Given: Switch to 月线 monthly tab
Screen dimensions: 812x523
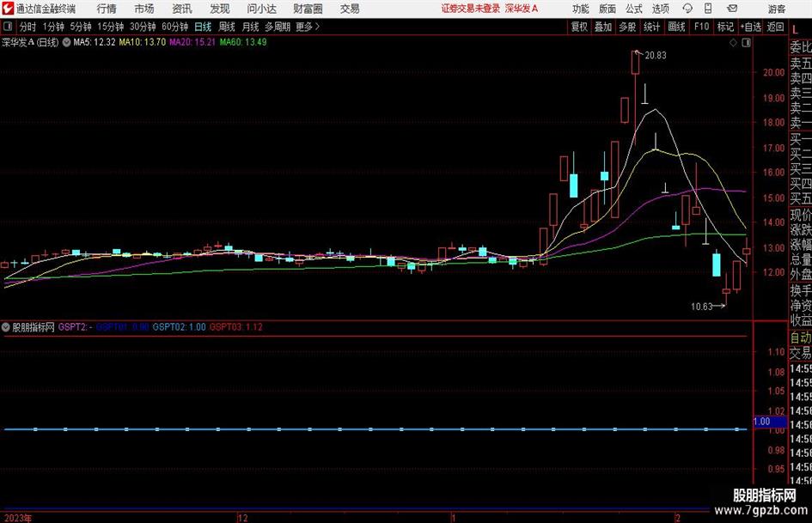Looking at the screenshot, I should pyautogui.click(x=251, y=27).
